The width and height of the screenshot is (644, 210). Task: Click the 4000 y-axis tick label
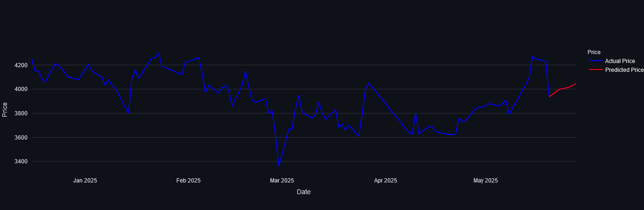pos(21,89)
